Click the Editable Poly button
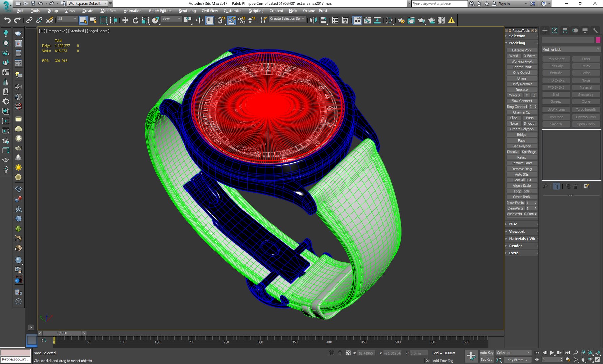This screenshot has height=364, width=603. pyautogui.click(x=521, y=50)
